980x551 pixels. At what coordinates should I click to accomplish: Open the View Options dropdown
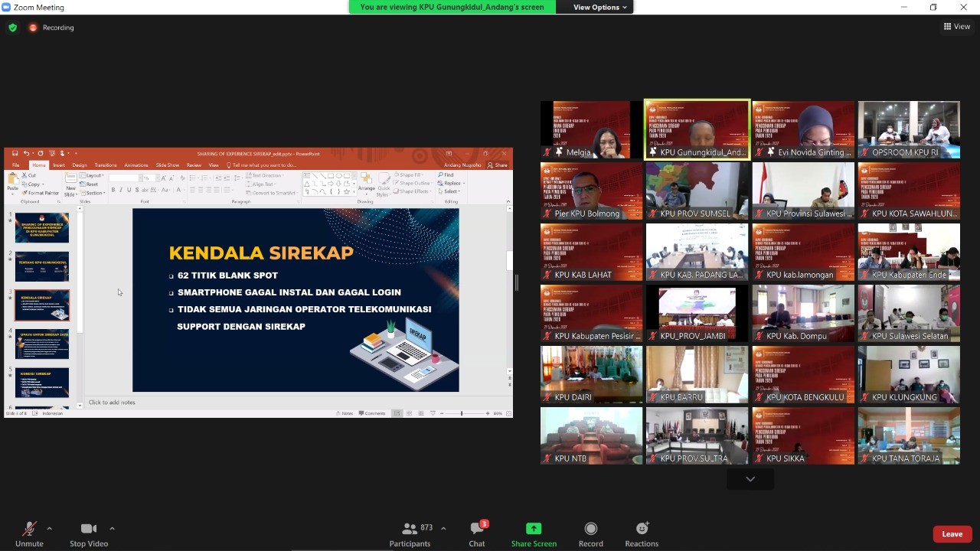(600, 7)
